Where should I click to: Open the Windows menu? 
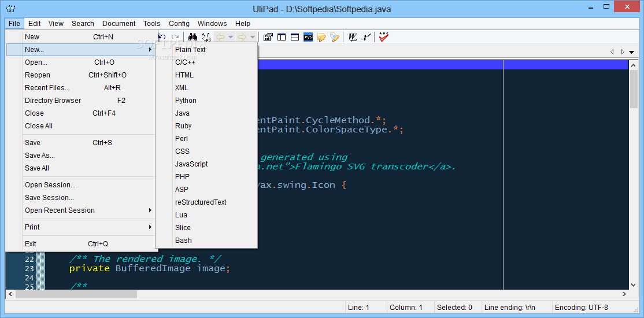[212, 24]
